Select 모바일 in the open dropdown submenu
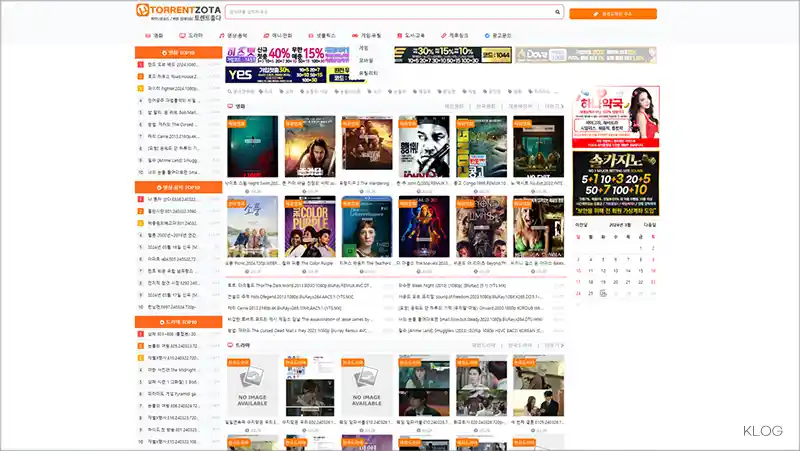800x451 pixels. 366,60
